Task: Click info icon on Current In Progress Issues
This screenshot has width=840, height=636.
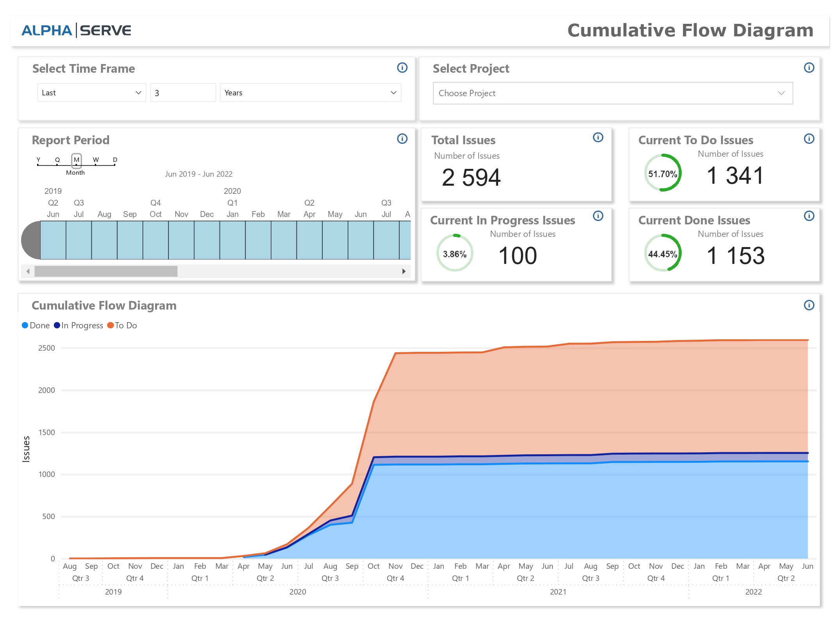Action: coord(599,216)
